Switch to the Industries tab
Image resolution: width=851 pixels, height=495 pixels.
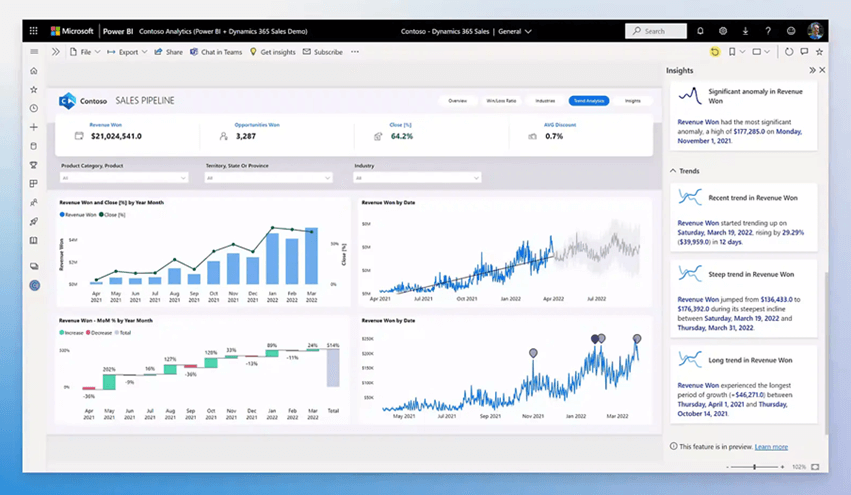pos(545,100)
